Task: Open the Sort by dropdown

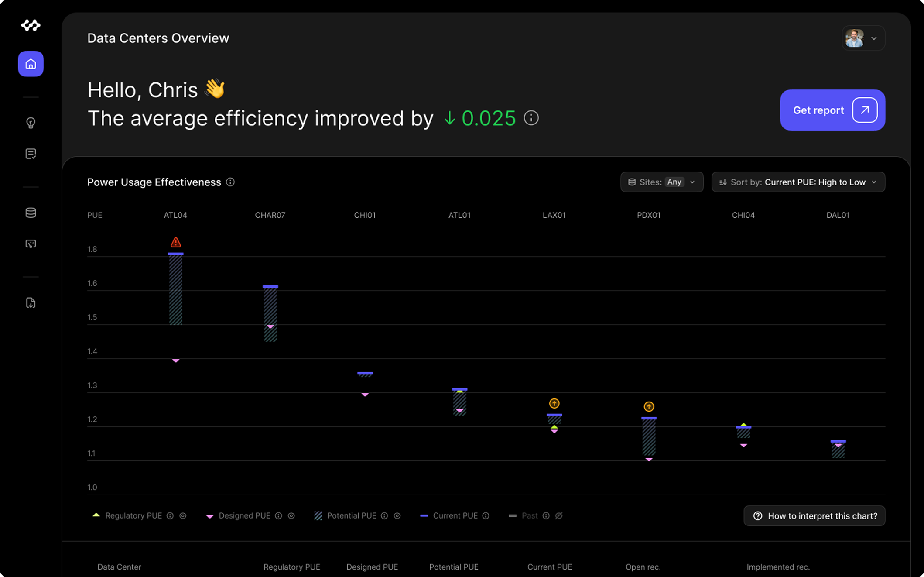Action: pyautogui.click(x=797, y=182)
